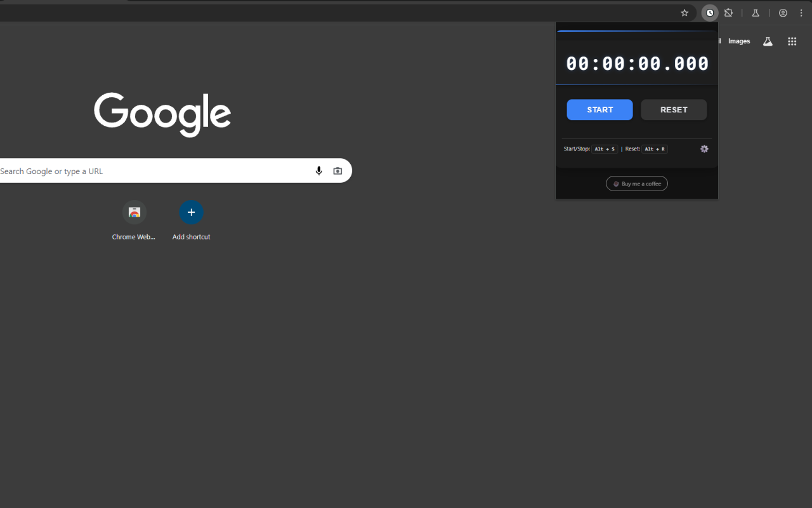
Task: Open the stopwatch extension icon in toolbar
Action: (710, 13)
